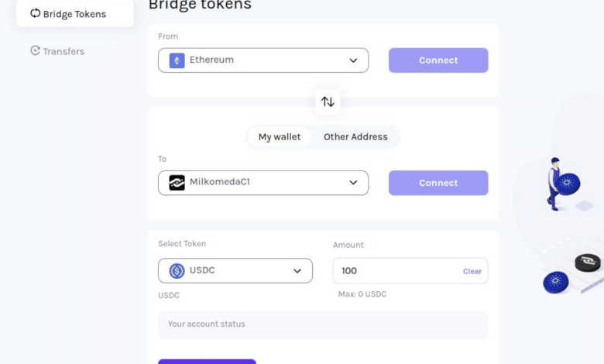Click the black coin illustration
Viewport: 604px width, 364px height.
[x=588, y=263]
